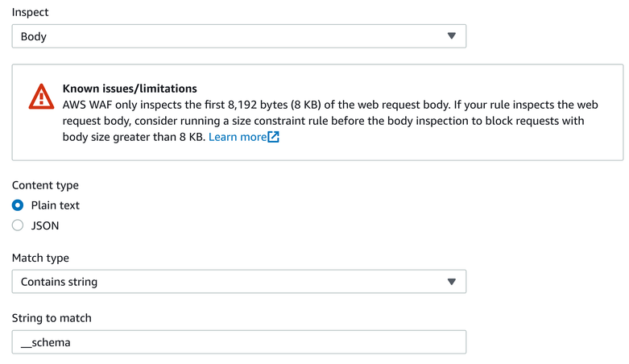Image resolution: width=629 pixels, height=364 pixels.
Task: Click the String to match label
Action: pyautogui.click(x=52, y=318)
